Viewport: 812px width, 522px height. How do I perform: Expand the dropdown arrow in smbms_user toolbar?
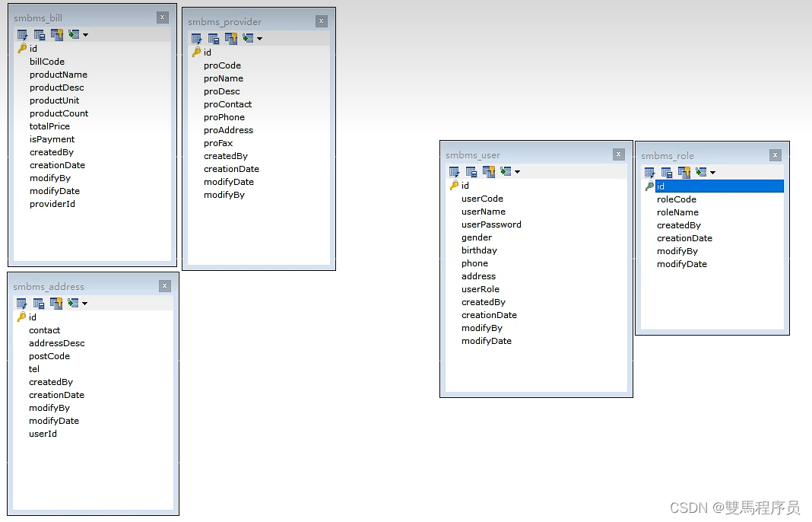[519, 171]
